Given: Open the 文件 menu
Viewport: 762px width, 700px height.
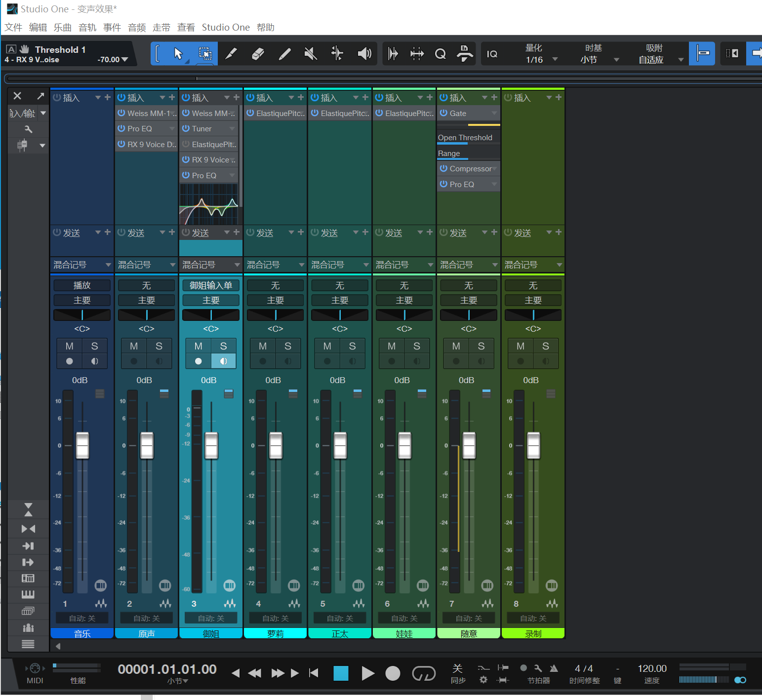Looking at the screenshot, I should tap(13, 28).
